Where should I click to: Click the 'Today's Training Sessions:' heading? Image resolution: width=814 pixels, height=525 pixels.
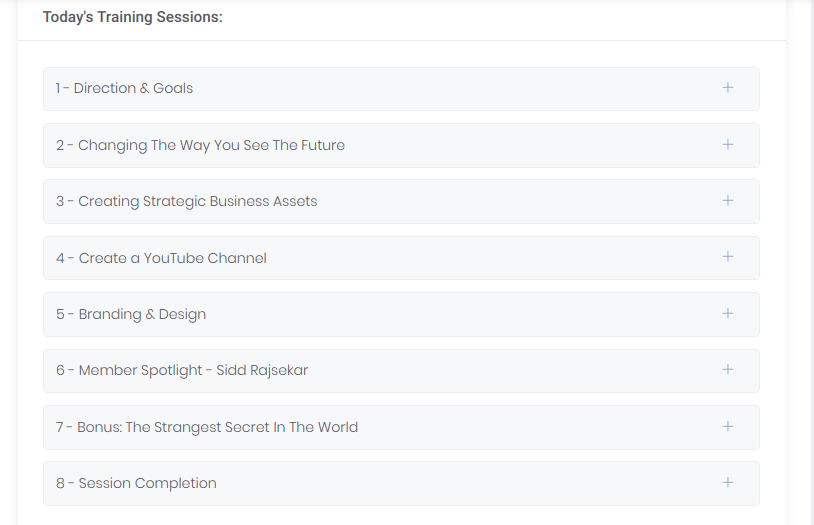[132, 17]
